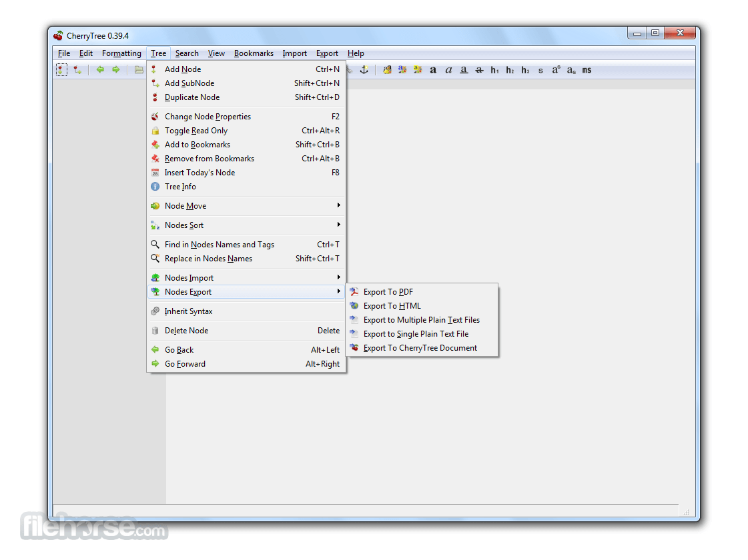The image size is (748, 560).
Task: Click the anchor insert toolbar icon
Action: point(364,70)
